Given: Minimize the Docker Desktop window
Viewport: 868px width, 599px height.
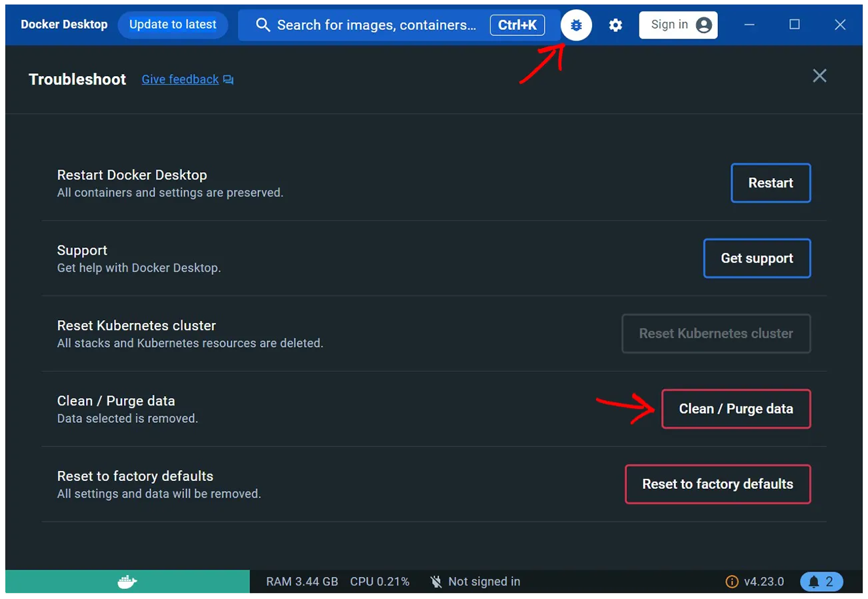Looking at the screenshot, I should pos(749,25).
